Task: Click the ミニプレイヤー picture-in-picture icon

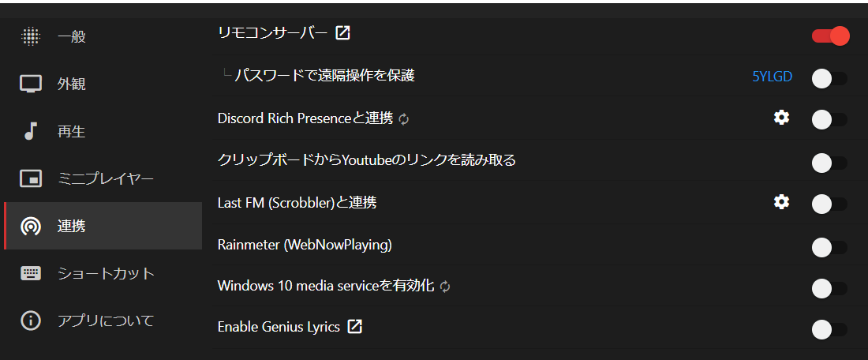Action: (x=31, y=179)
